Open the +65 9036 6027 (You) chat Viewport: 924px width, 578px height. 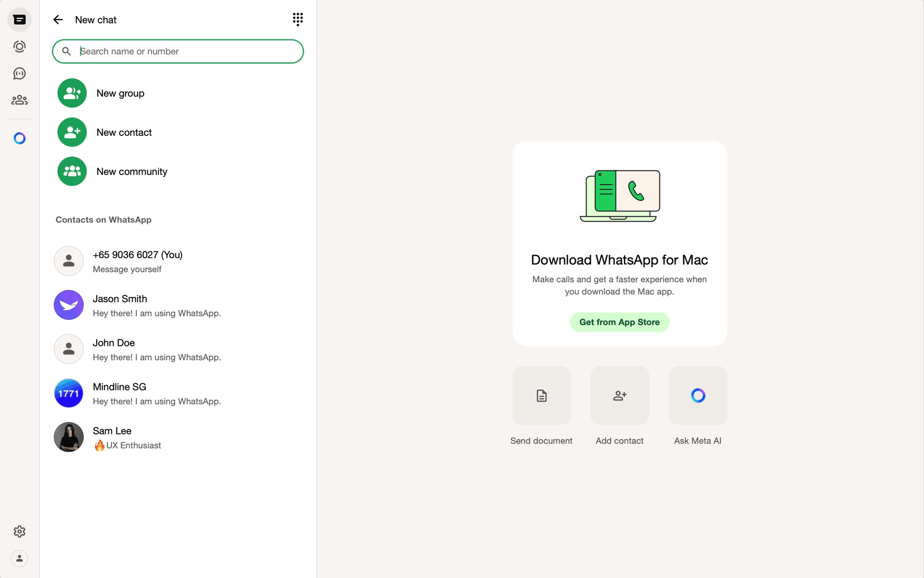[178, 262]
